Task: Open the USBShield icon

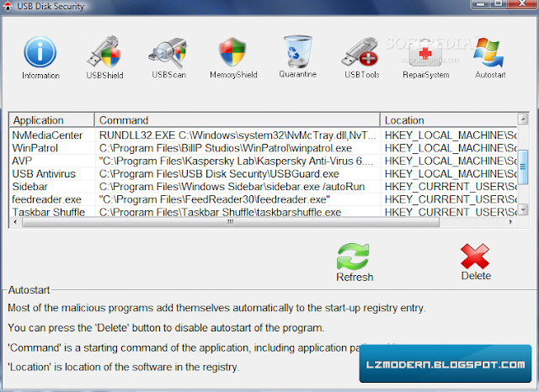Action: tap(104, 51)
